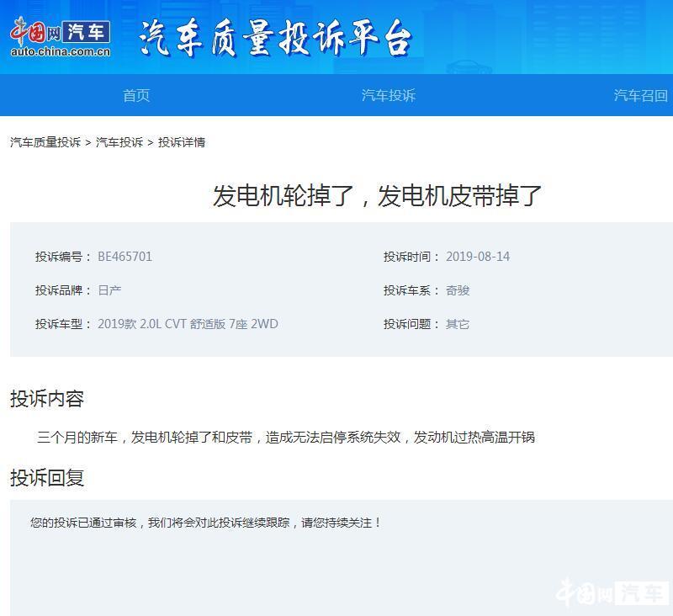
Task: Select the 投诉详情 breadcrumb item
Action: (182, 142)
